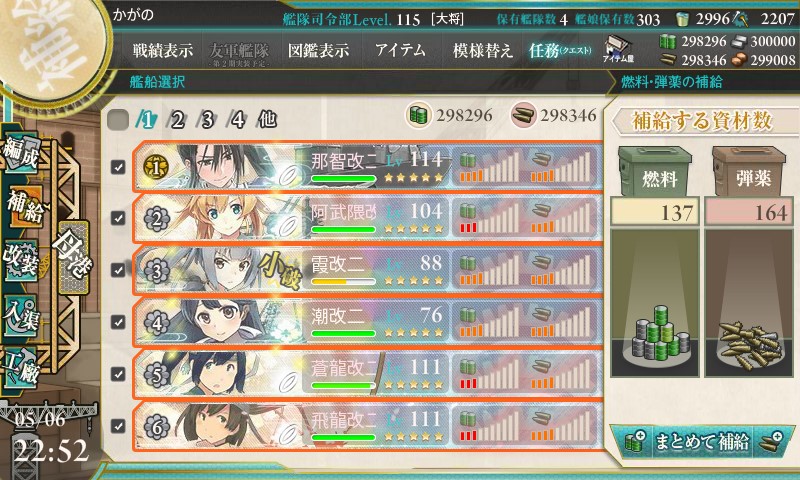This screenshot has height=480, width=800.
Task: Open the 工廠 factory sidebar icon
Action: 21,368
